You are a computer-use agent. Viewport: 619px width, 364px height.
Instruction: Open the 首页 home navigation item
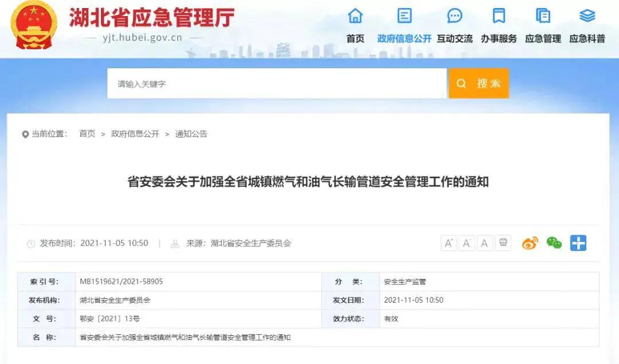pos(355,26)
